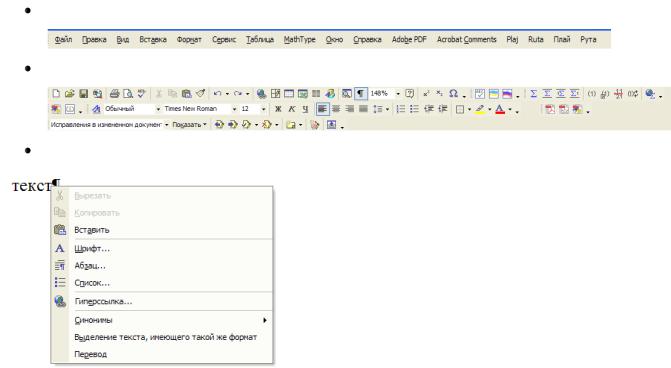
Task: Select Выделение текста, имеющего такой же формат
Action: 162,337
